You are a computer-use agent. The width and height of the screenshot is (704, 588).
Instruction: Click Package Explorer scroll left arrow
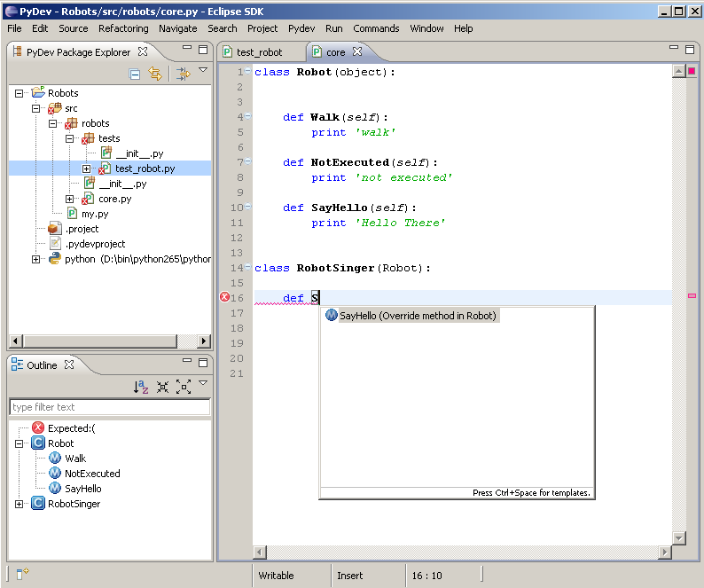[x=16, y=341]
